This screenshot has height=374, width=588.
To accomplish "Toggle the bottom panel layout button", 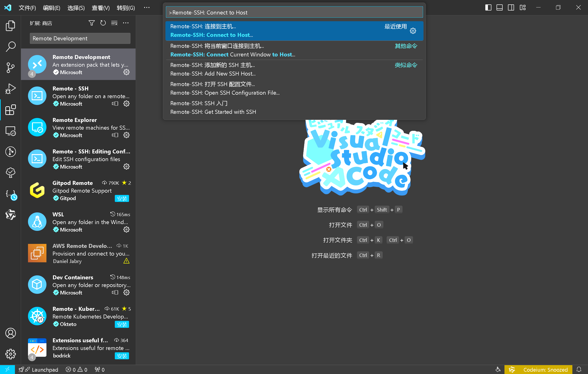I will pyautogui.click(x=500, y=7).
